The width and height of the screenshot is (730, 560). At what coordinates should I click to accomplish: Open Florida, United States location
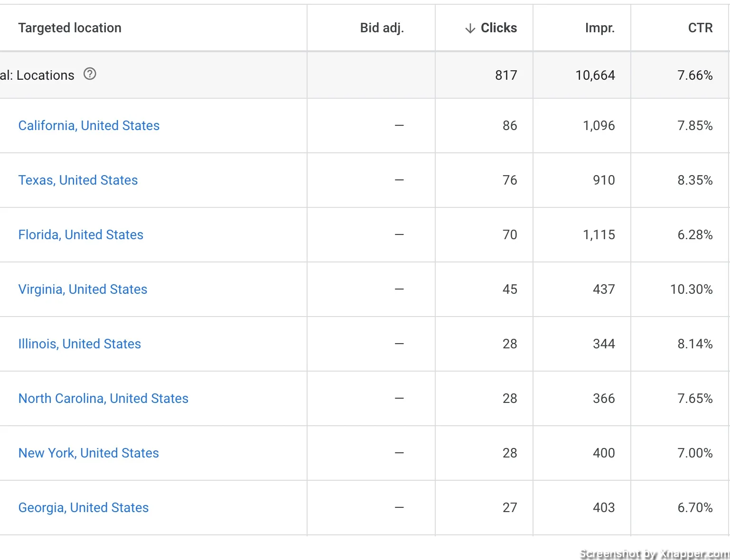81,234
